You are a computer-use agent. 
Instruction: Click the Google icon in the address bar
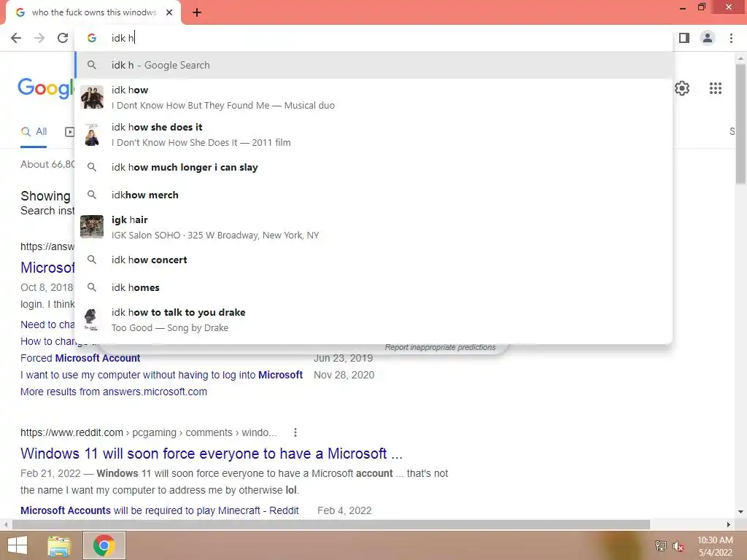[x=92, y=38]
